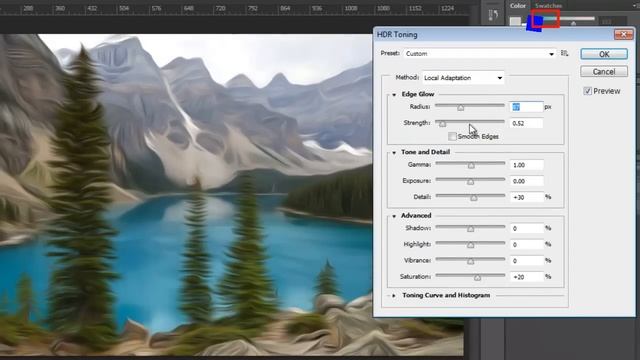This screenshot has width=640, height=360.
Task: Expand Toning Curve and Histogram section
Action: tap(394, 296)
